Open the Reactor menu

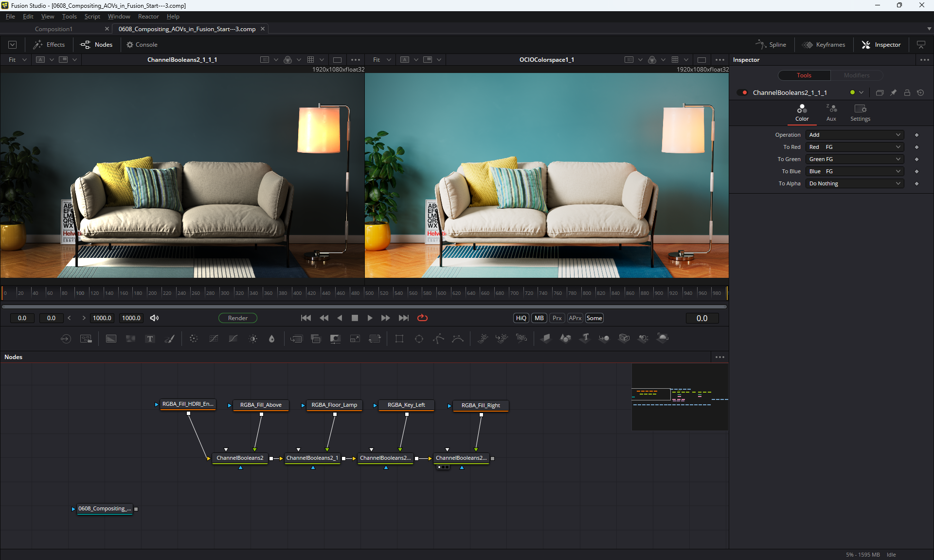pos(148,17)
